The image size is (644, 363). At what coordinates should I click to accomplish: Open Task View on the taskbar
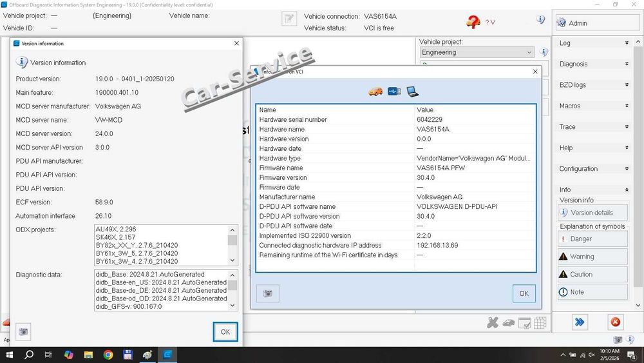48,355
